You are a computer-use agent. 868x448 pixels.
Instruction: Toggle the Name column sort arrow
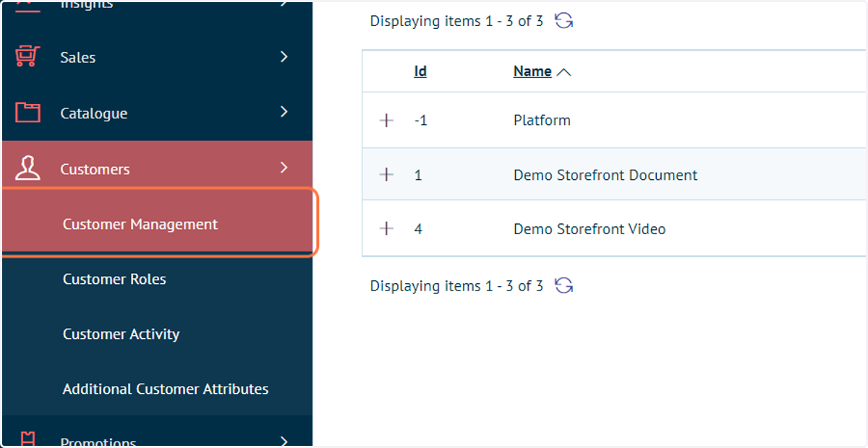[564, 72]
